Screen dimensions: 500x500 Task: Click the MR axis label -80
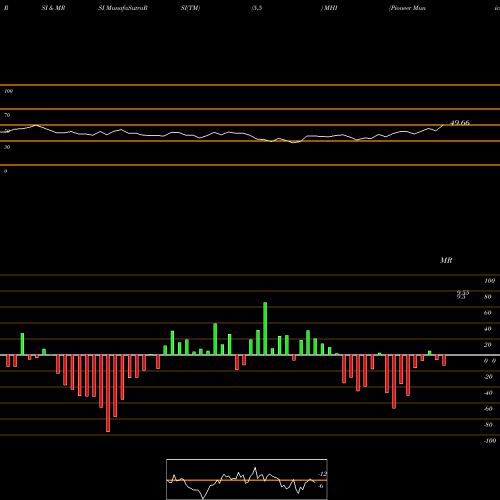tap(488, 425)
